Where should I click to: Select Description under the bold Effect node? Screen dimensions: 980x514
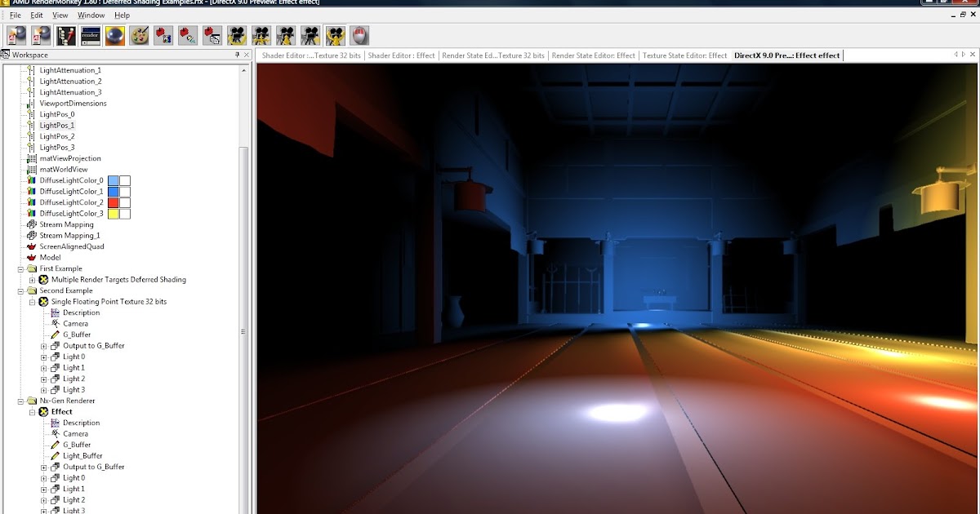(x=81, y=423)
